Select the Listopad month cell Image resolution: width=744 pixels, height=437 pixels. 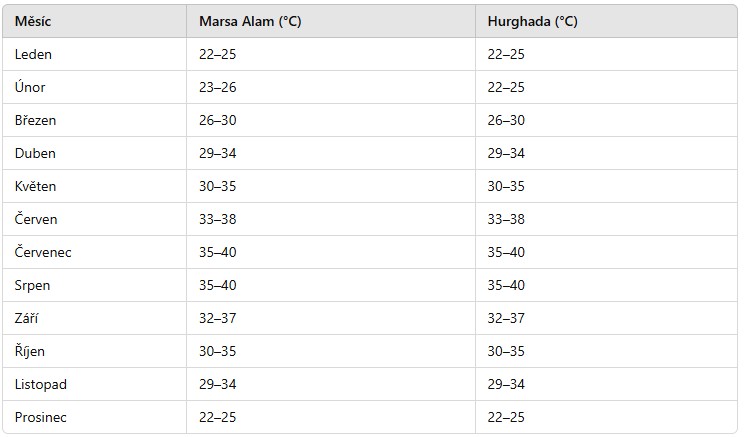pos(41,384)
